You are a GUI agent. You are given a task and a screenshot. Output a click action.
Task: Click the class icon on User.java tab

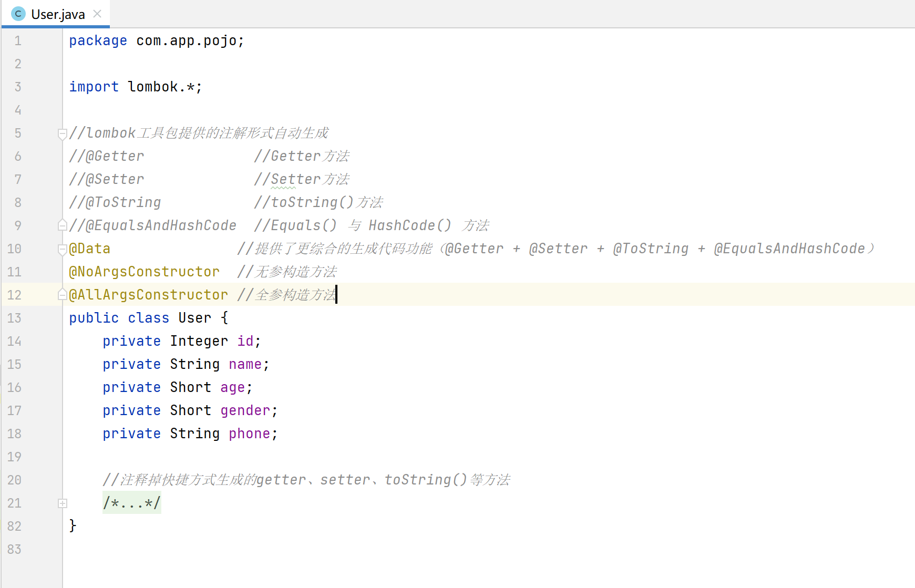click(x=18, y=14)
